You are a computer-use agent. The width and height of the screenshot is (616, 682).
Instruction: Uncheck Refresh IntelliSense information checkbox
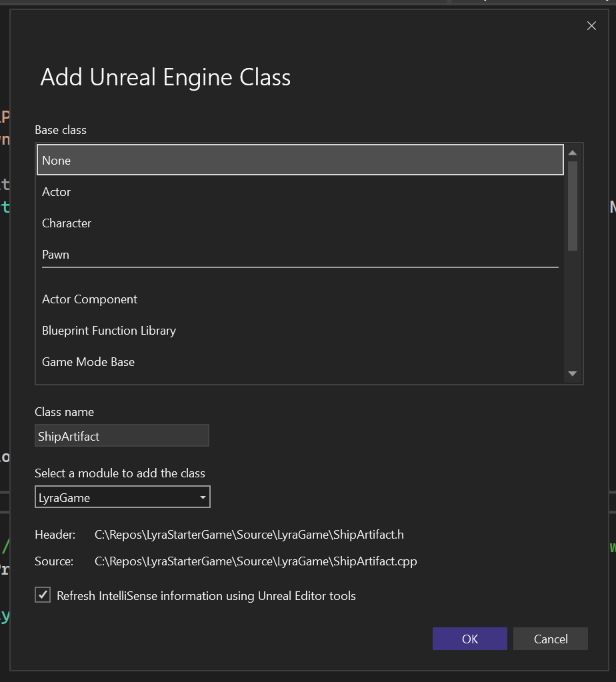43,595
